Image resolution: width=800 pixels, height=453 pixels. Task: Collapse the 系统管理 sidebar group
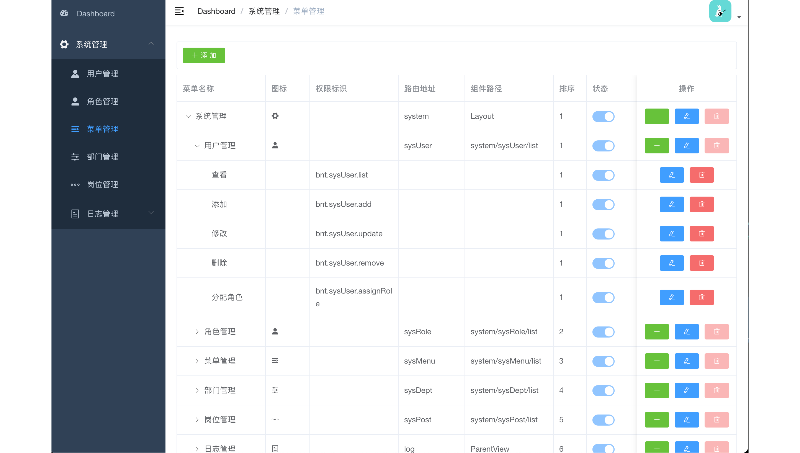(108, 44)
